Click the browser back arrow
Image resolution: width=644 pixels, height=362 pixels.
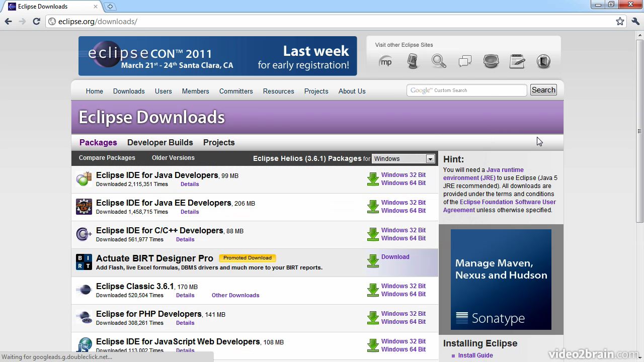click(x=8, y=21)
